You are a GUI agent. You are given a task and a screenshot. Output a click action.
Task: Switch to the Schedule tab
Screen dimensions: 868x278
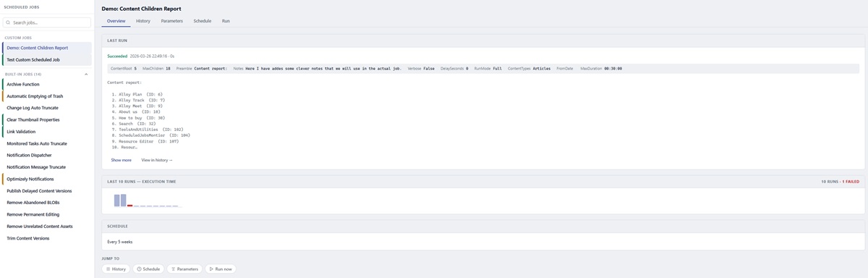[x=203, y=21]
